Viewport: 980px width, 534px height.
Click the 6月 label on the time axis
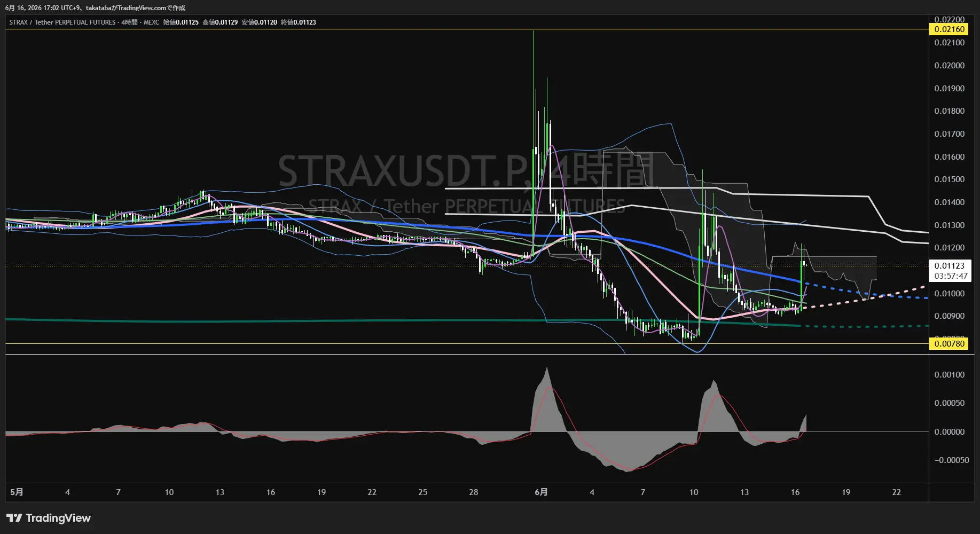[542, 492]
